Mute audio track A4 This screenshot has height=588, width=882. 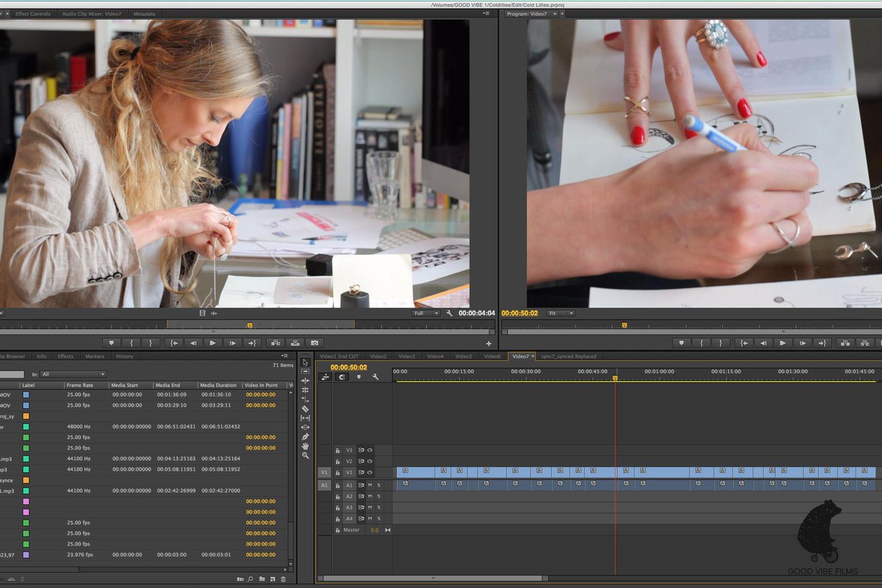[370, 518]
